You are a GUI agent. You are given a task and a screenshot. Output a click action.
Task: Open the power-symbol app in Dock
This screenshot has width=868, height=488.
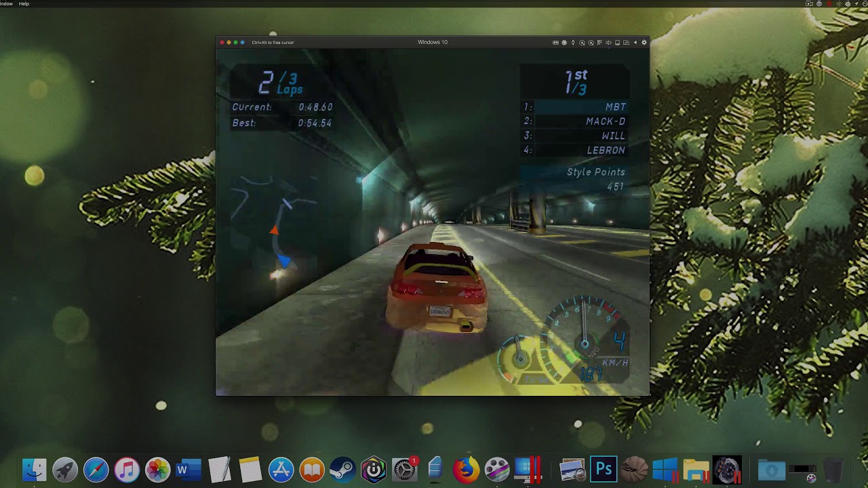point(374,470)
